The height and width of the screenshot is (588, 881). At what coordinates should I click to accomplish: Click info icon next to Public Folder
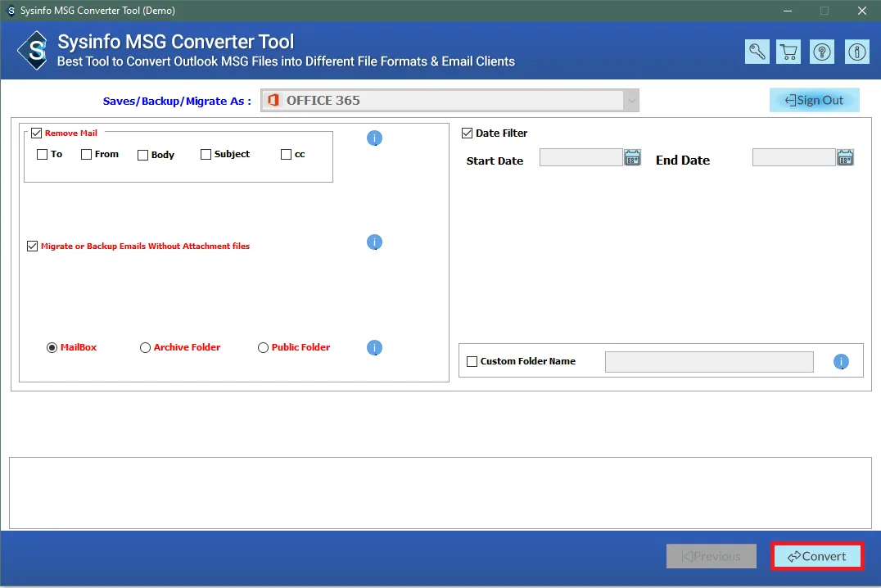pos(374,348)
